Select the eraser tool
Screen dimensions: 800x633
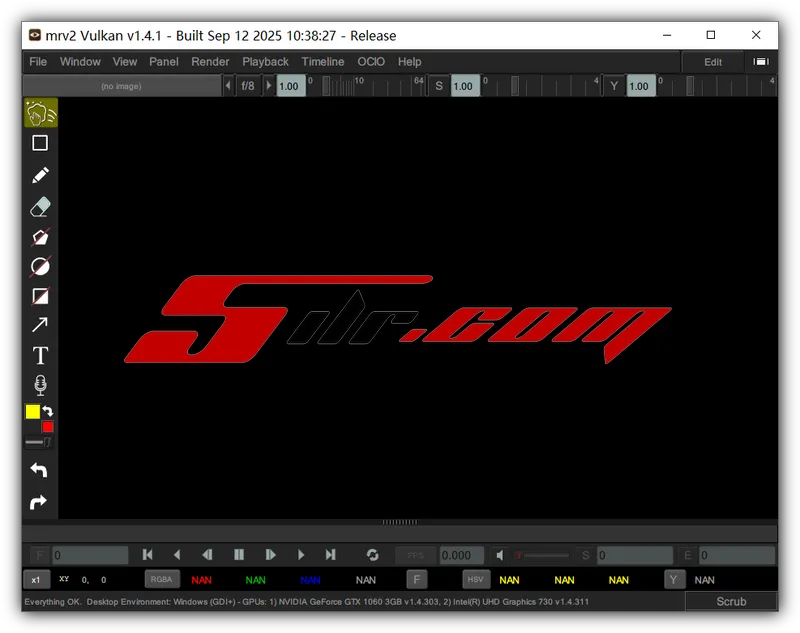pyautogui.click(x=40, y=207)
